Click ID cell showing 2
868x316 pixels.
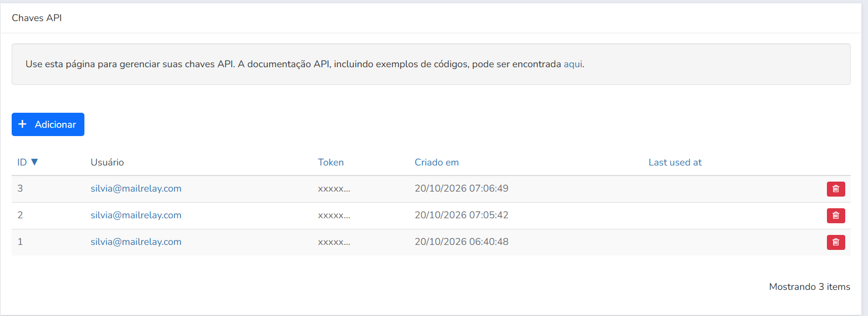tap(20, 215)
